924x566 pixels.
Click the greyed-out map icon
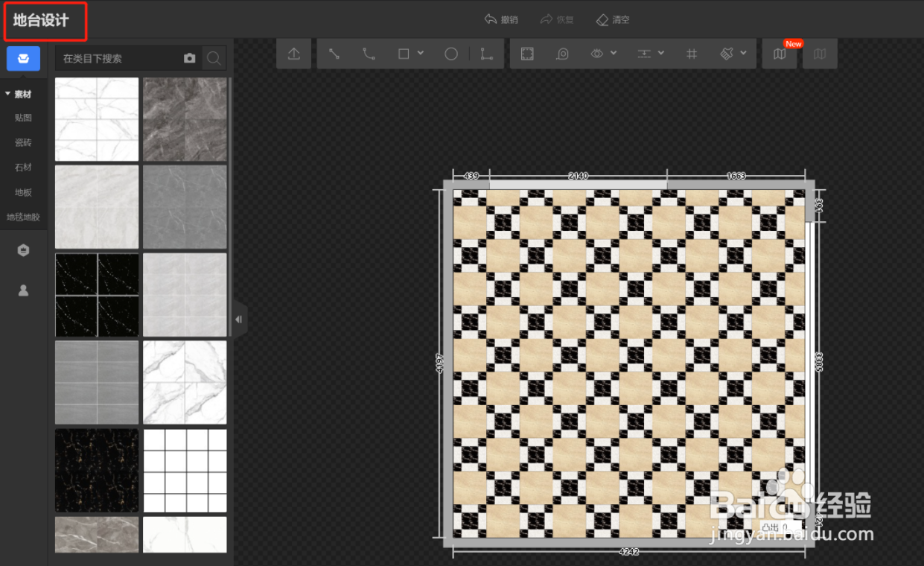point(820,54)
